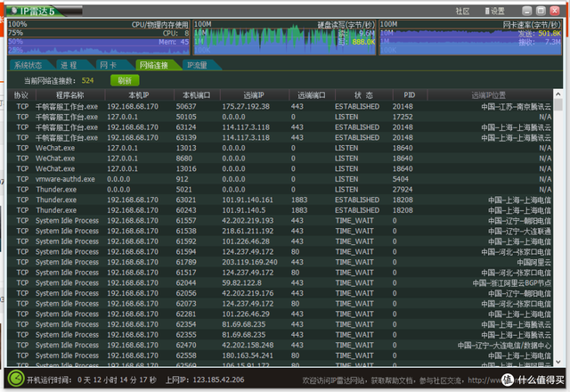Click the 开机运行时间 uptime status text
This screenshot has height=392, width=570.
(x=92, y=380)
